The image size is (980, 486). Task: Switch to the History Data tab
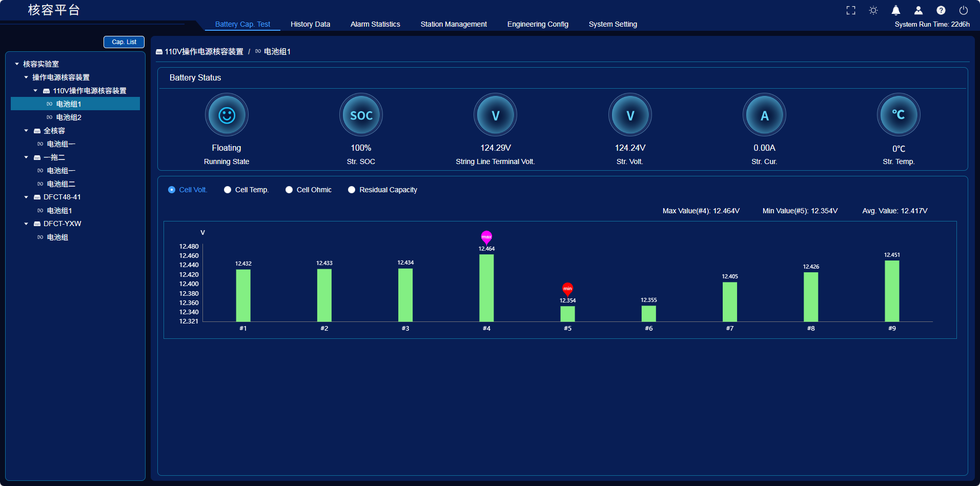click(310, 24)
